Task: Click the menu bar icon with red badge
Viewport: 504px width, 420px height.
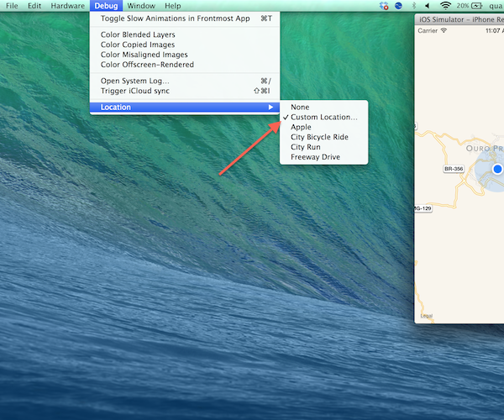Action: coord(384,6)
